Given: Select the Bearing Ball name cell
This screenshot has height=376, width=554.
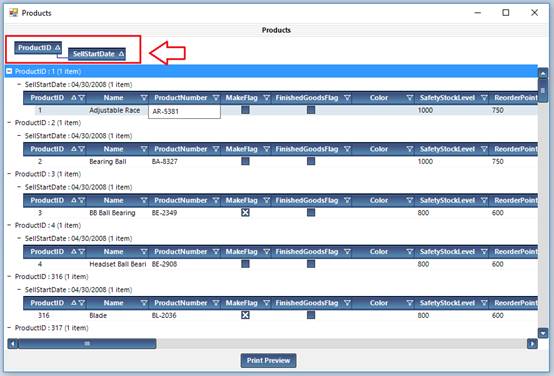Looking at the screenshot, I should click(x=108, y=161).
